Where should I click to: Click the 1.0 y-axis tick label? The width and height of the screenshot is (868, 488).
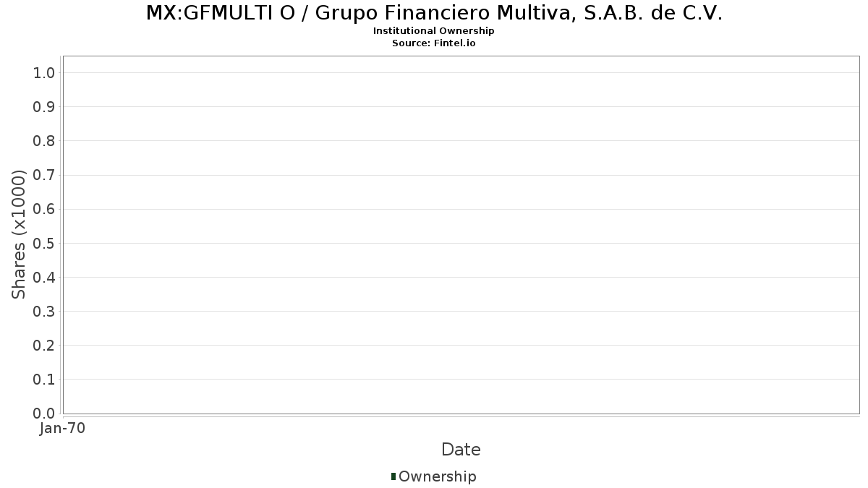pos(44,72)
